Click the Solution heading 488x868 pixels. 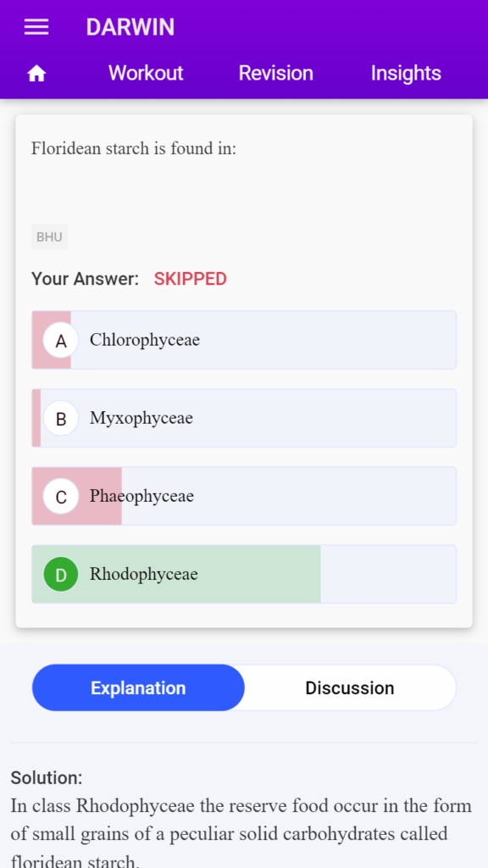point(47,778)
